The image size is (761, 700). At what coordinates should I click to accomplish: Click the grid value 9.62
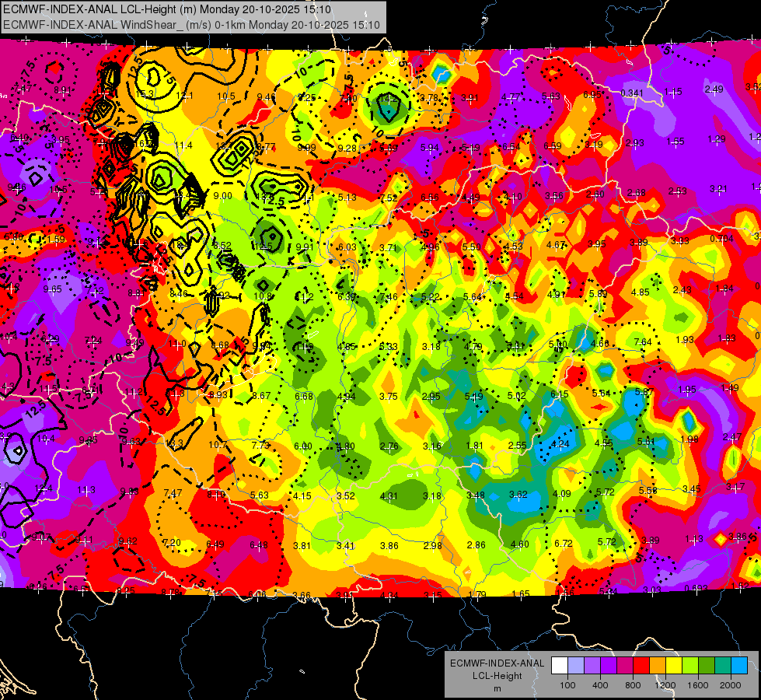tap(127, 541)
